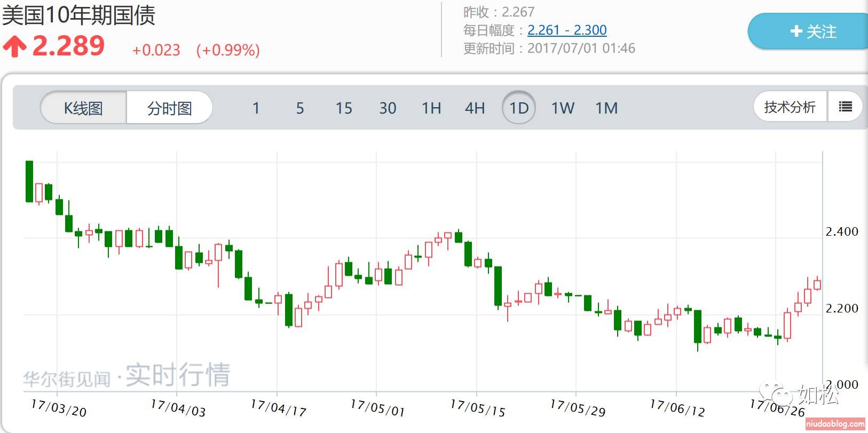Click the 美国10年期国债 title

pyautogui.click(x=79, y=15)
